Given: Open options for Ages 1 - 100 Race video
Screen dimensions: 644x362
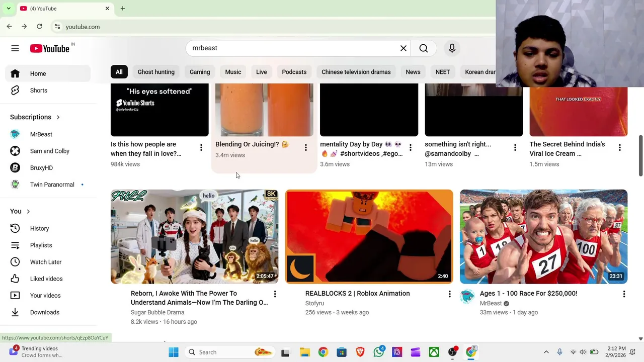Looking at the screenshot, I should pos(624,294).
